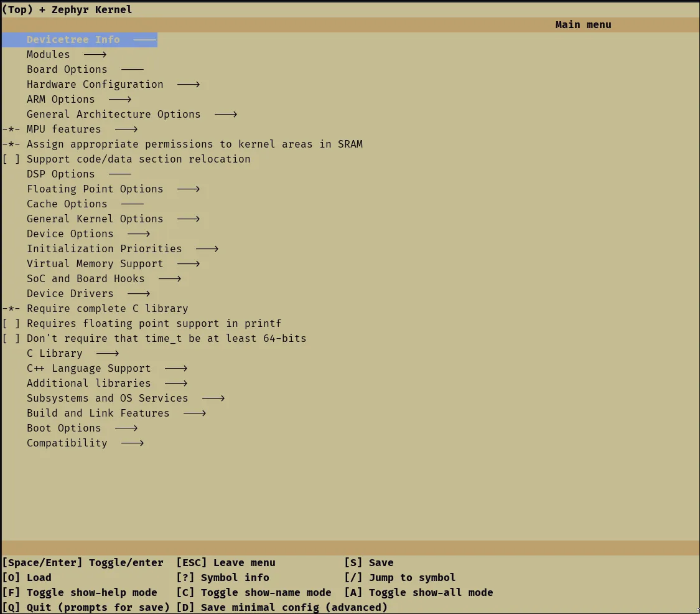
Task: Click the [S] Save shortcut
Action: point(368,563)
